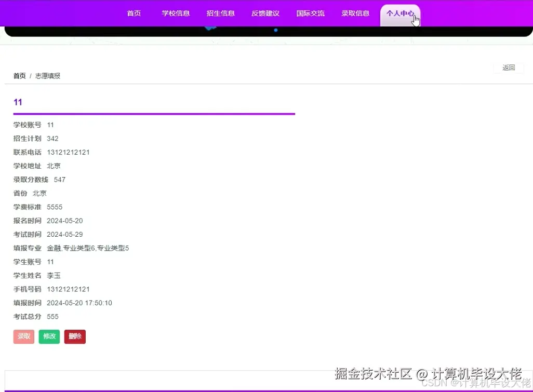
Task: View the 录取信息 admission page
Action: pos(355,14)
